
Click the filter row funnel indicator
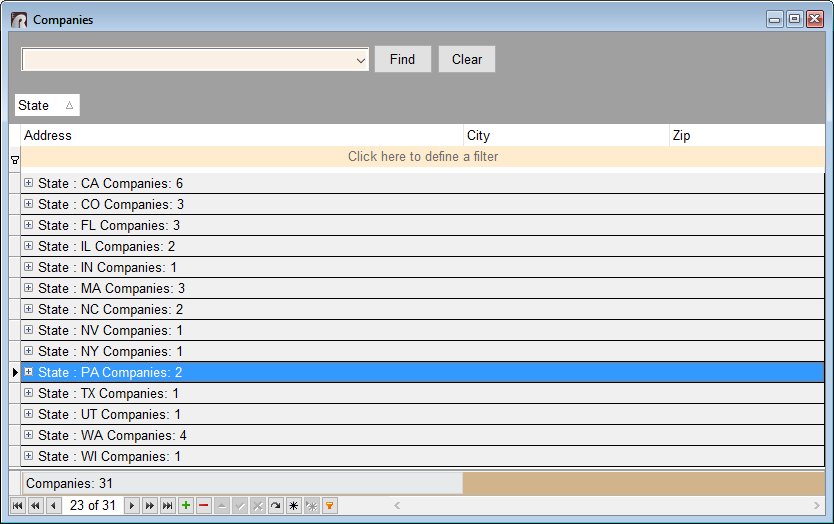(x=14, y=159)
